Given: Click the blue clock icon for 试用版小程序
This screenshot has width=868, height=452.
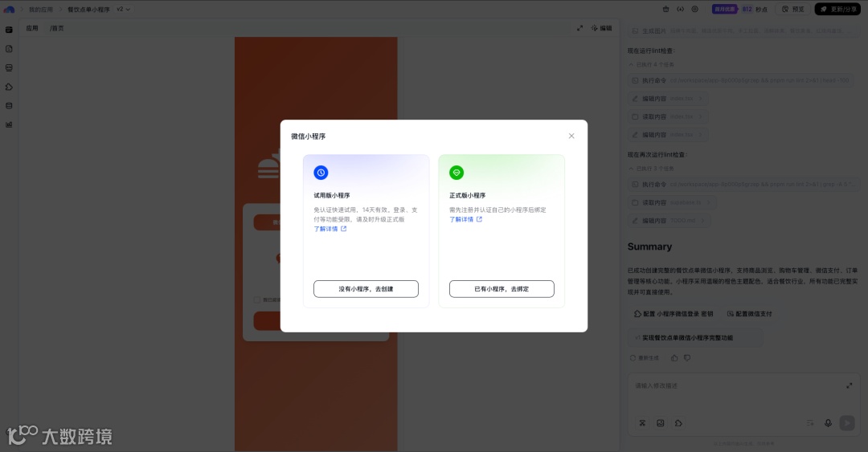Looking at the screenshot, I should click(321, 173).
